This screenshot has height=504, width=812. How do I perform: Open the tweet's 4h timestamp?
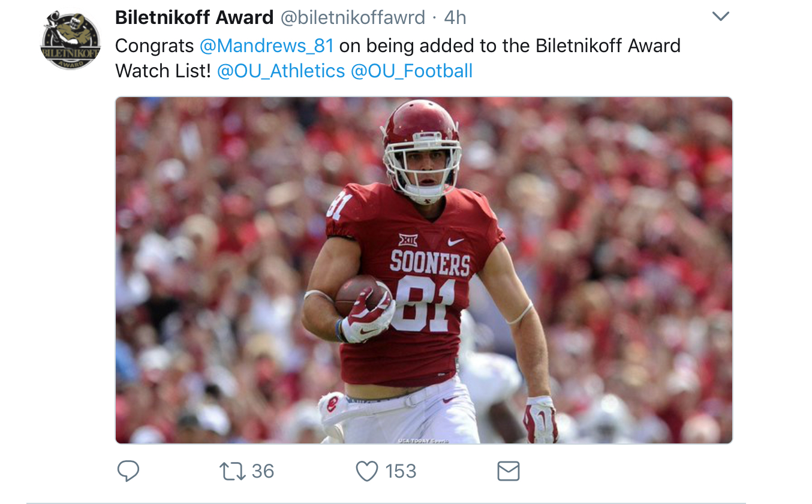click(x=455, y=17)
